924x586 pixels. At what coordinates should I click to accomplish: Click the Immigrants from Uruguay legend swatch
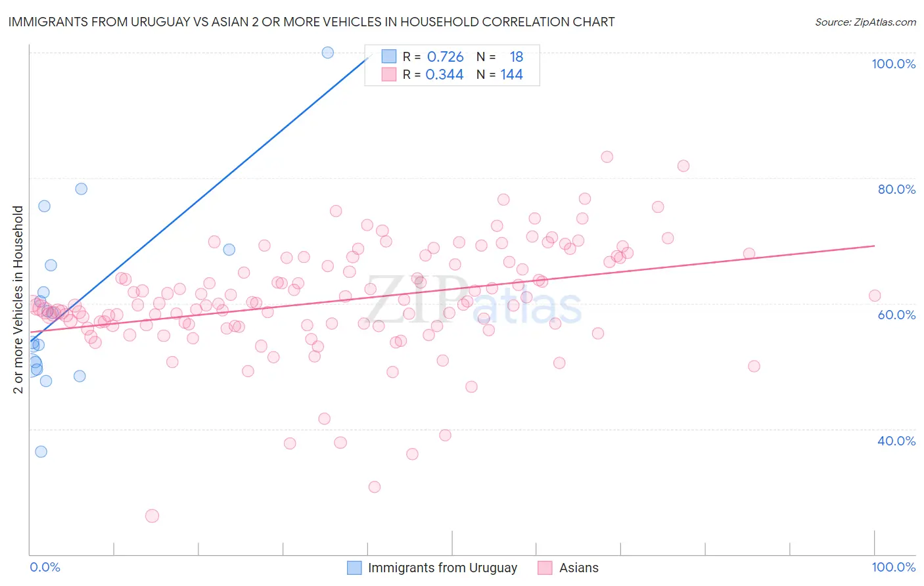click(x=354, y=568)
